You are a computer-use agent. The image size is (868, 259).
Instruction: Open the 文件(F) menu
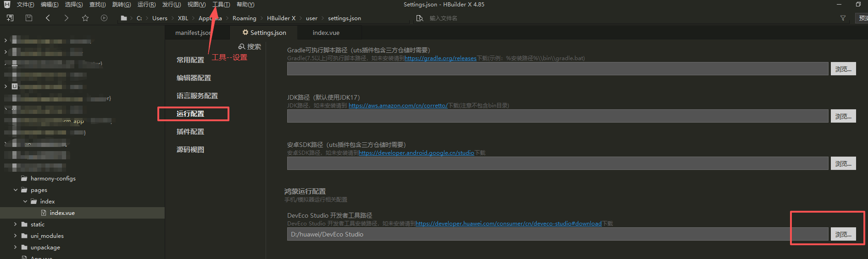pyautogui.click(x=26, y=5)
